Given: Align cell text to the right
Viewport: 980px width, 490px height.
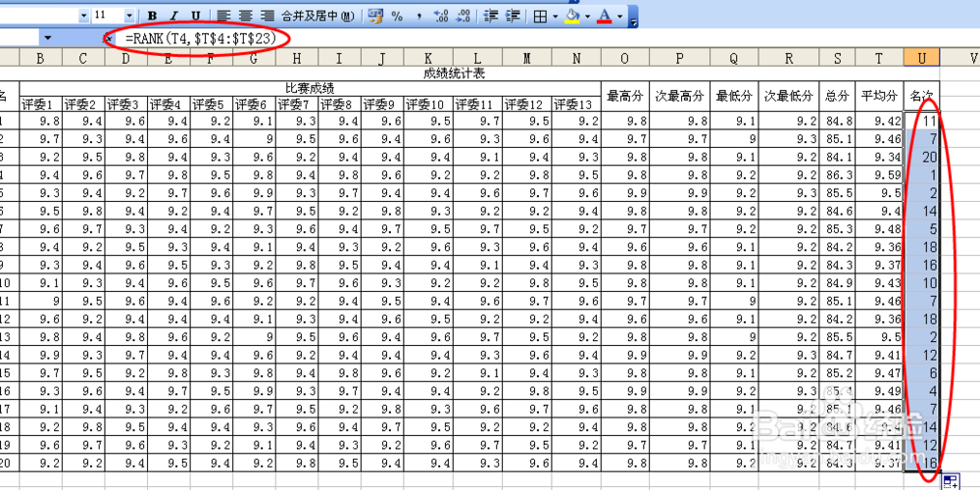Looking at the screenshot, I should (x=268, y=17).
